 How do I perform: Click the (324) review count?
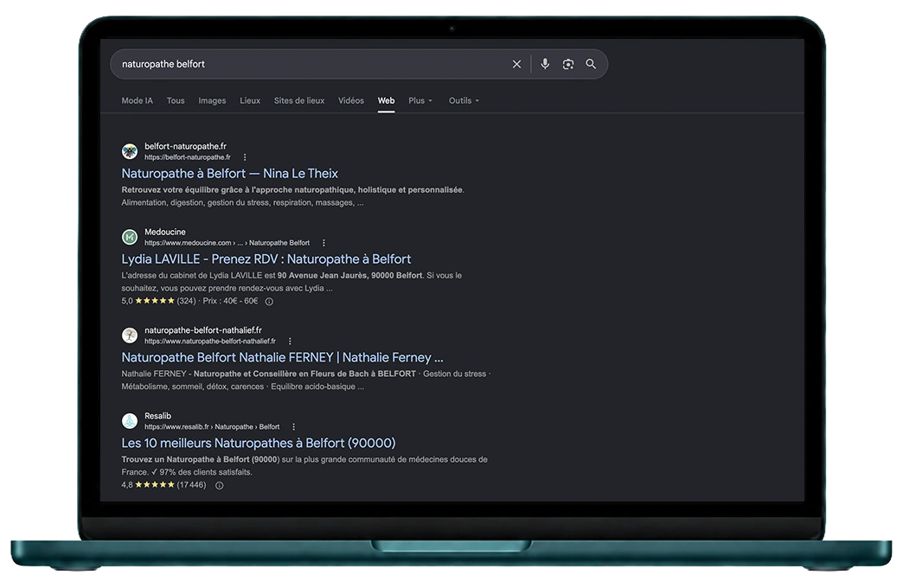pos(186,301)
